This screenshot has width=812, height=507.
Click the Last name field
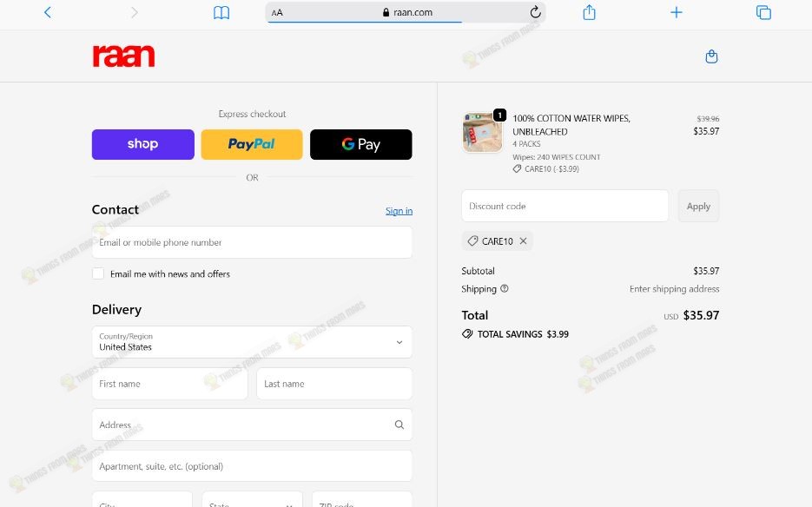pyautogui.click(x=334, y=384)
